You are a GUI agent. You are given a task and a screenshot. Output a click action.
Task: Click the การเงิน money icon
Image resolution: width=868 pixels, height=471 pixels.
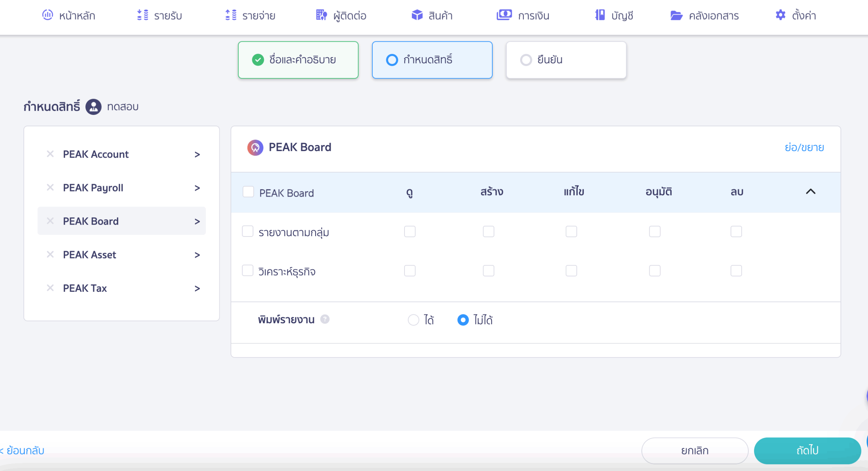[x=504, y=15]
